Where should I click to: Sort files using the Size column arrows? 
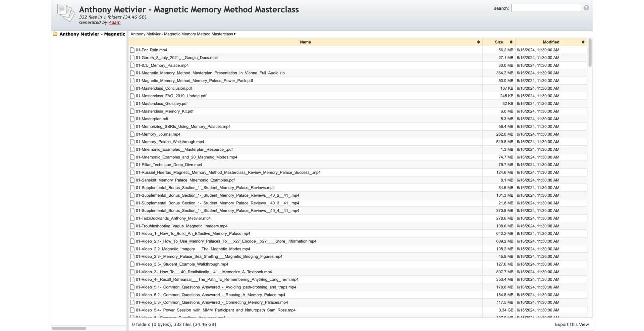point(511,42)
